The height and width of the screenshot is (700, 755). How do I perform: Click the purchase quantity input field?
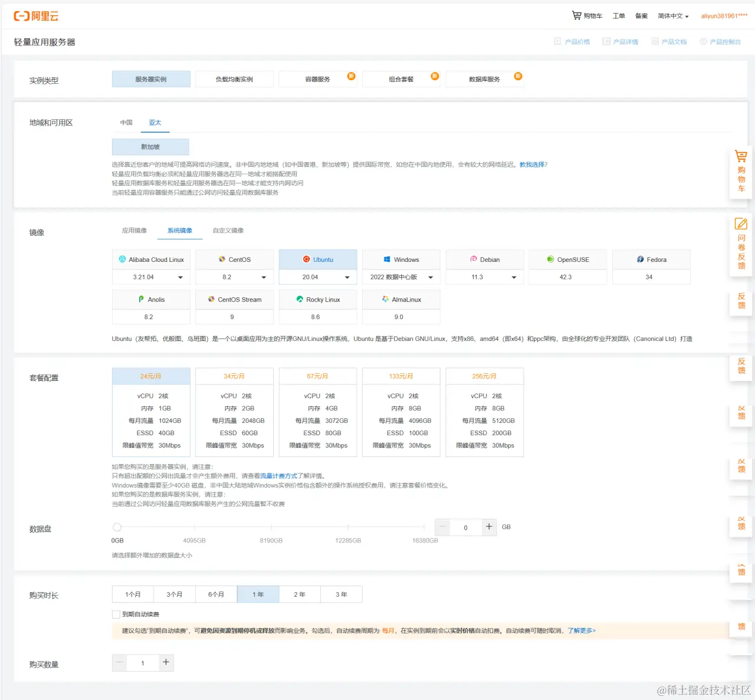tap(143, 663)
